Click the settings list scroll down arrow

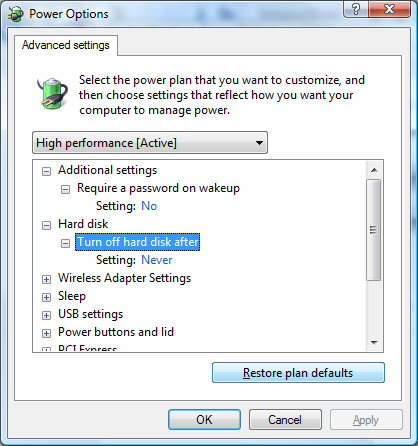tap(374, 342)
